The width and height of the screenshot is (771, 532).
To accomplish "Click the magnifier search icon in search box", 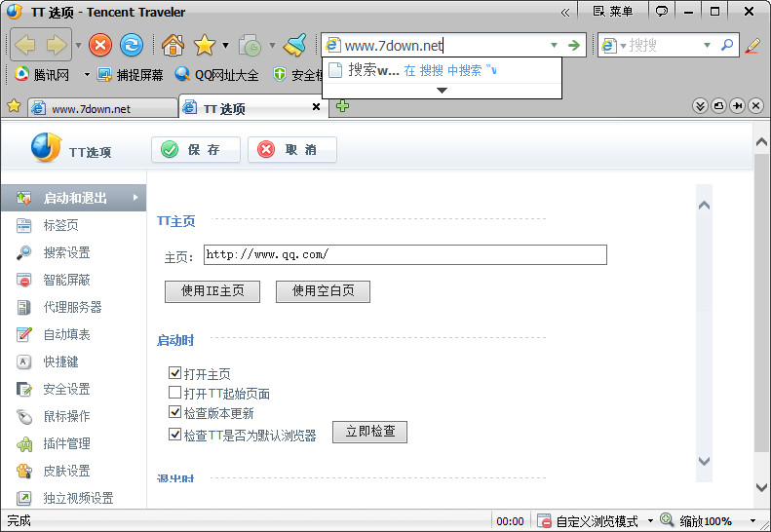I will point(727,45).
